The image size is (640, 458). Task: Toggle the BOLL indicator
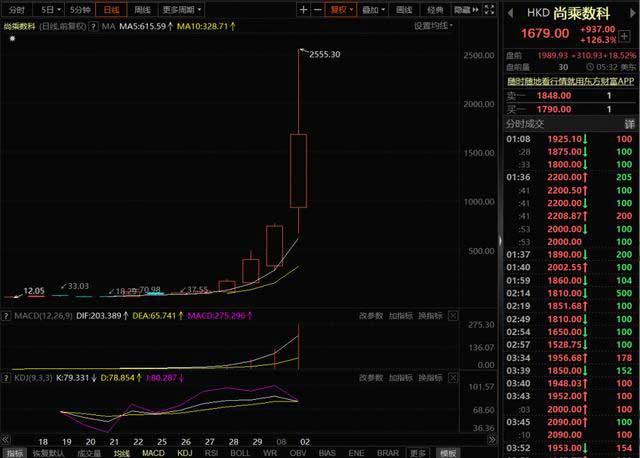click(240, 453)
